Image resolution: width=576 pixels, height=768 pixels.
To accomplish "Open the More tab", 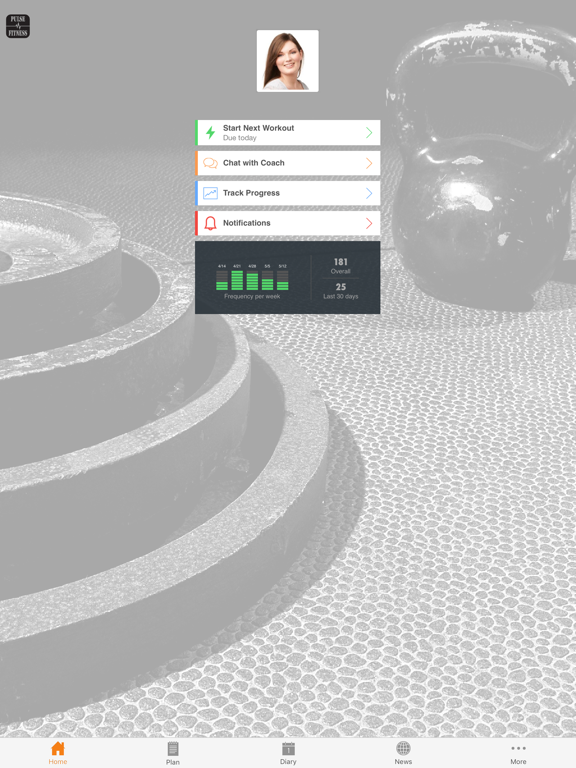I will click(x=518, y=753).
